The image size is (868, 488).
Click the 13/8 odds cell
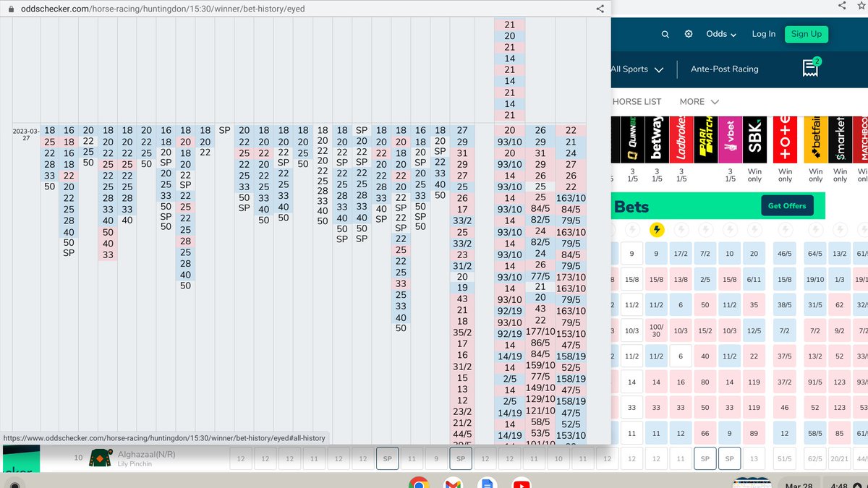click(x=681, y=279)
